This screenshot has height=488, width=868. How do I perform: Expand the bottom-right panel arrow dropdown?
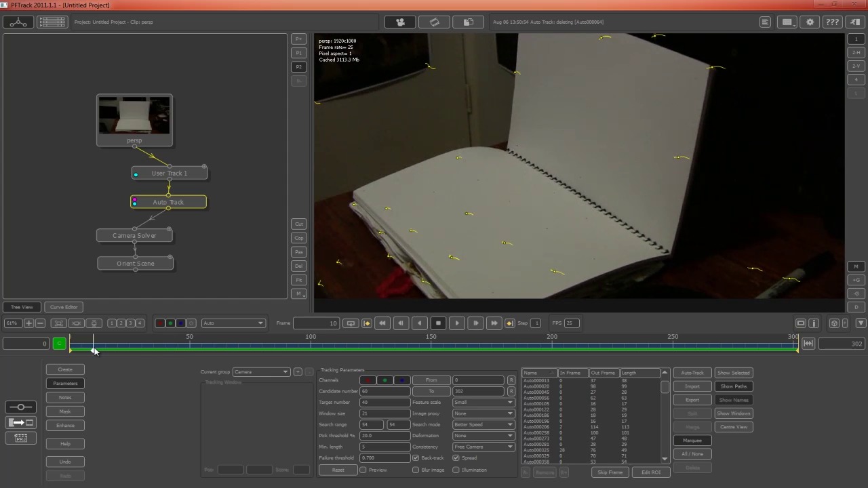pos(861,323)
